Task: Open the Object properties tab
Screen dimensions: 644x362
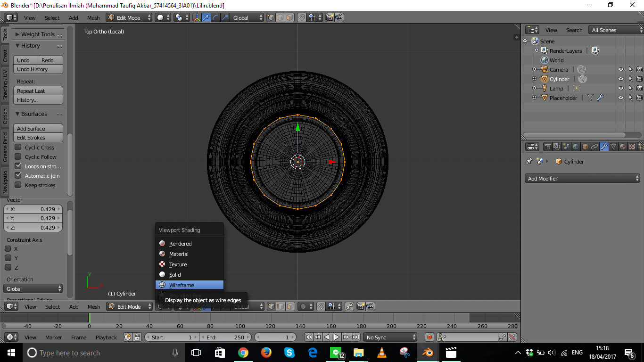Action: tap(585, 147)
